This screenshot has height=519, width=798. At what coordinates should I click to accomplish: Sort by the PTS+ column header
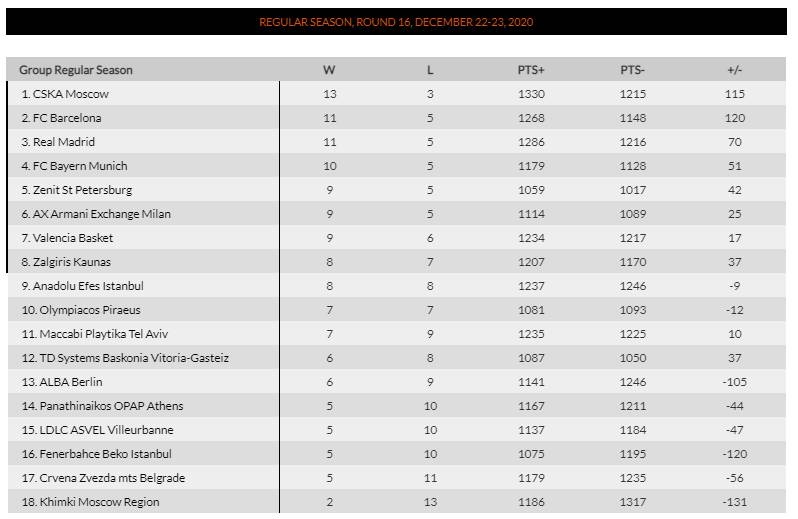(531, 70)
